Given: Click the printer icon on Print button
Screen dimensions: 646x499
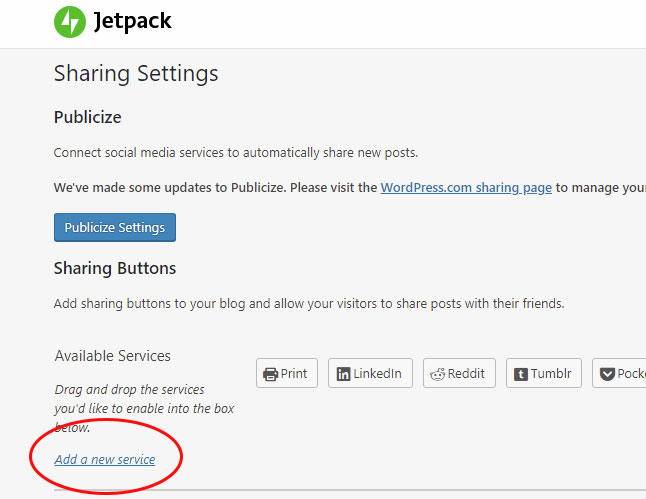Looking at the screenshot, I should point(270,374).
